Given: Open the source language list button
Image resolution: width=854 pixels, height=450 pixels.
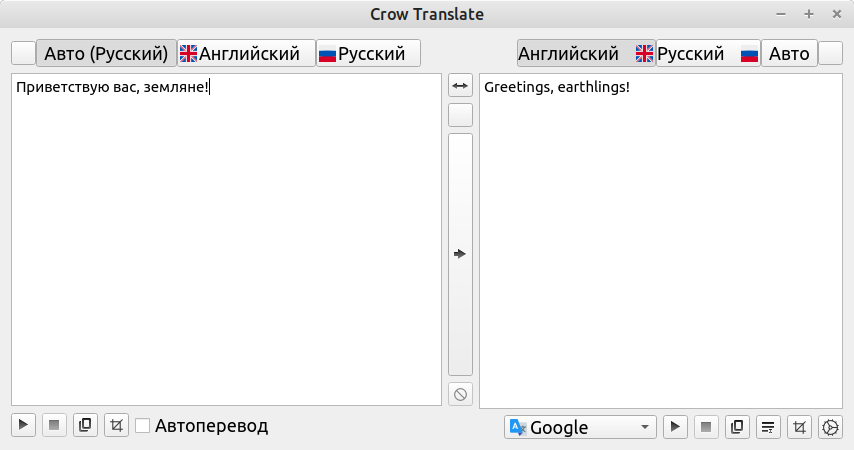Looking at the screenshot, I should [x=23, y=53].
